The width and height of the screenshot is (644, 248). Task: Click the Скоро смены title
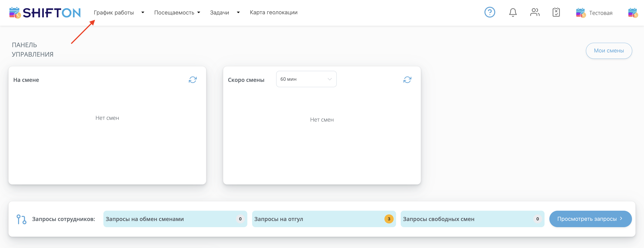coord(246,80)
